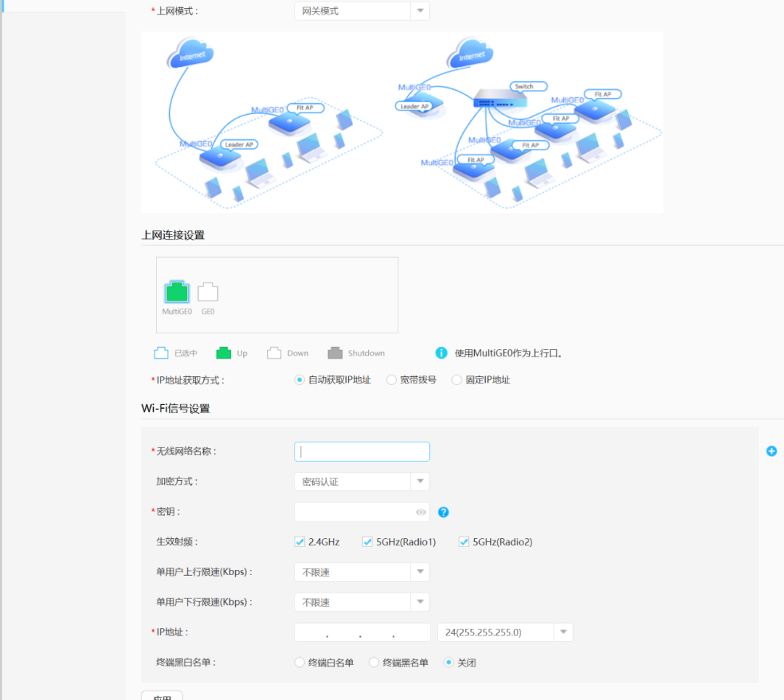The image size is (784, 700).
Task: Choose the 固定IP地址 radio option
Action: 457,380
